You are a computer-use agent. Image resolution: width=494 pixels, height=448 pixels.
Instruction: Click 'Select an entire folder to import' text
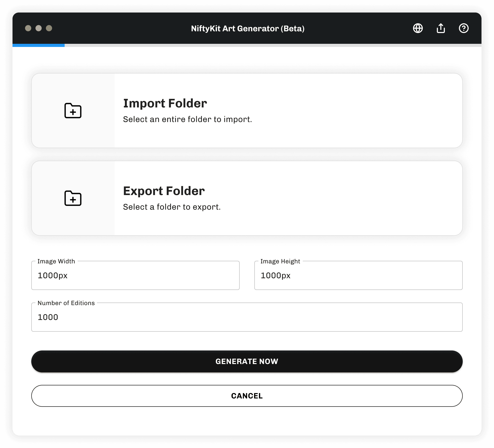pos(187,119)
